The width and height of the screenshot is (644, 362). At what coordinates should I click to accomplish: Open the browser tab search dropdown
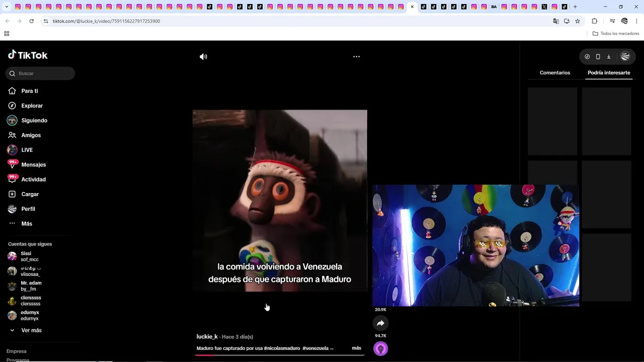coord(7,7)
